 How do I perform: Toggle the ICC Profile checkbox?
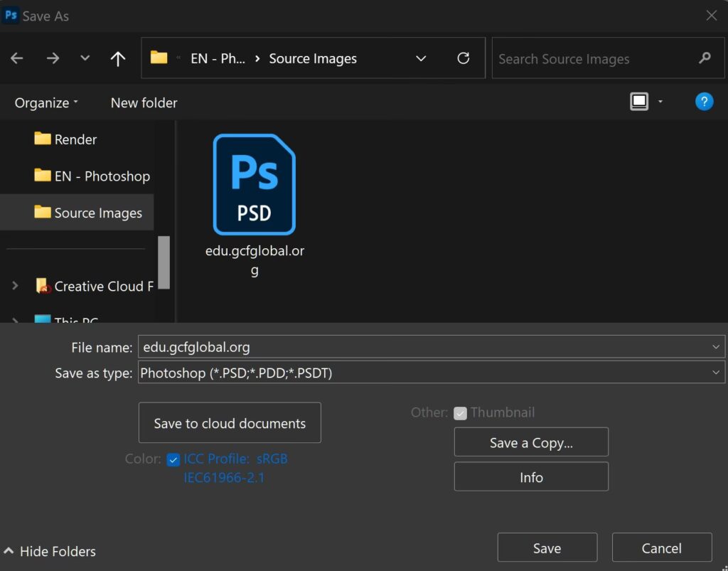(173, 459)
